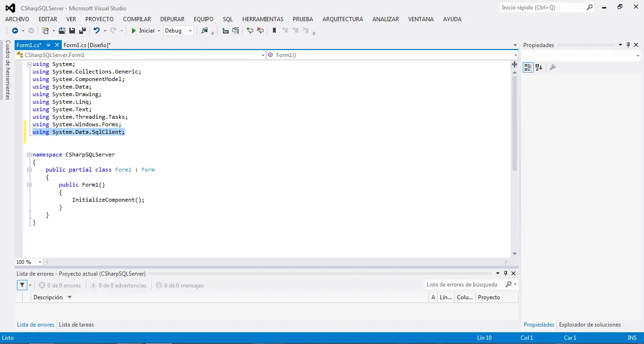Screen dimensions: 644x344
Task: Open Find in Files from the toolbar
Action: pyautogui.click(x=204, y=31)
